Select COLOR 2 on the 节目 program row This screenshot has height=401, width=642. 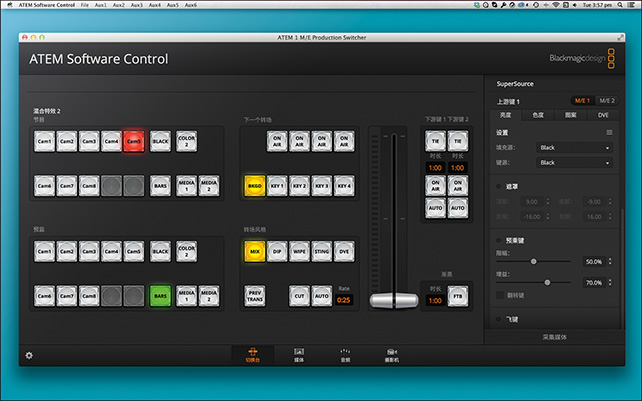186,141
